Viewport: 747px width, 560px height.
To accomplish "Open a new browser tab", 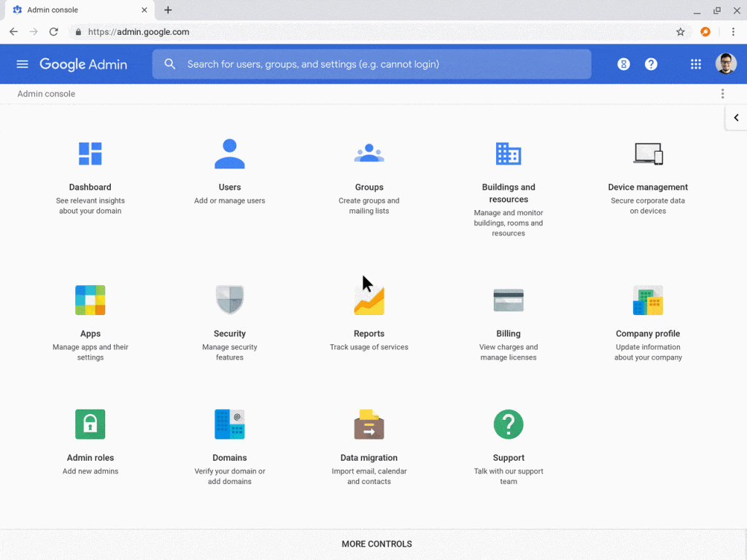I will click(x=169, y=10).
